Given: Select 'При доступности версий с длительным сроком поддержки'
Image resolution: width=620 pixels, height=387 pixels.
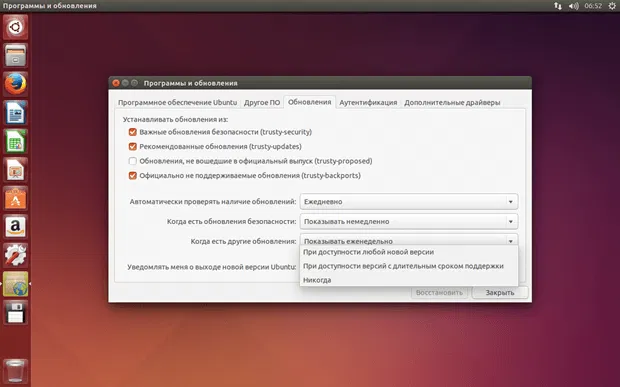Looking at the screenshot, I should [409, 266].
